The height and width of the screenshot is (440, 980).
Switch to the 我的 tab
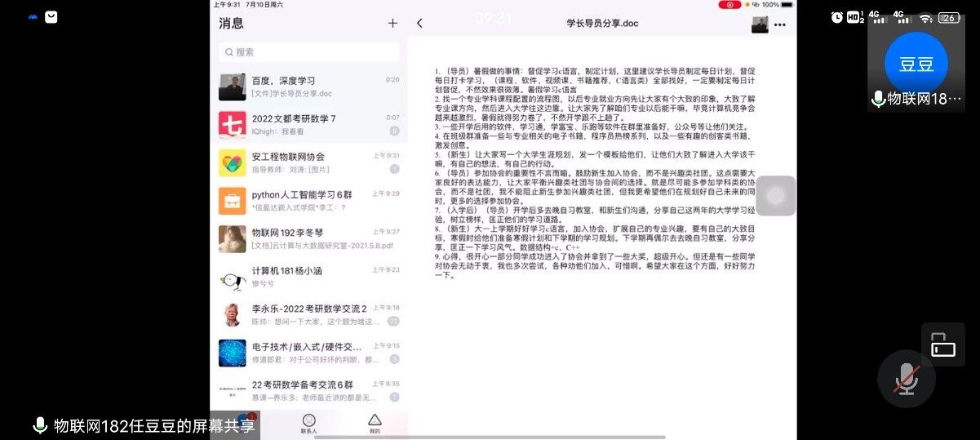(375, 422)
